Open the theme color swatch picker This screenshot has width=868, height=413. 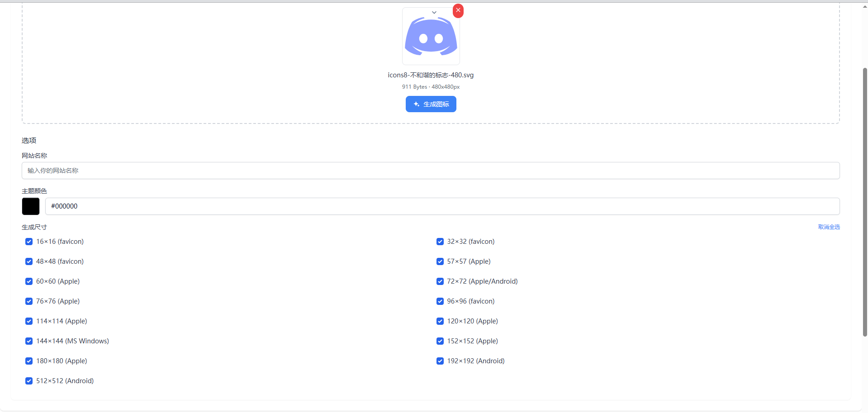pyautogui.click(x=30, y=206)
